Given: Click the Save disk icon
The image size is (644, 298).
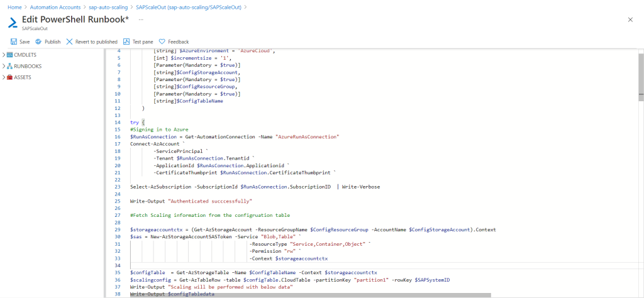Looking at the screenshot, I should [14, 42].
